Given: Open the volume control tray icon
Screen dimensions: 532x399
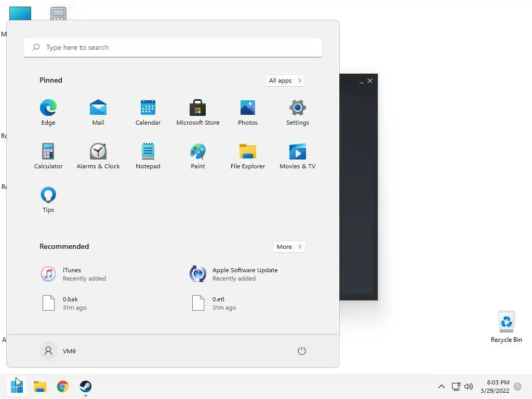Looking at the screenshot, I should click(x=469, y=387).
